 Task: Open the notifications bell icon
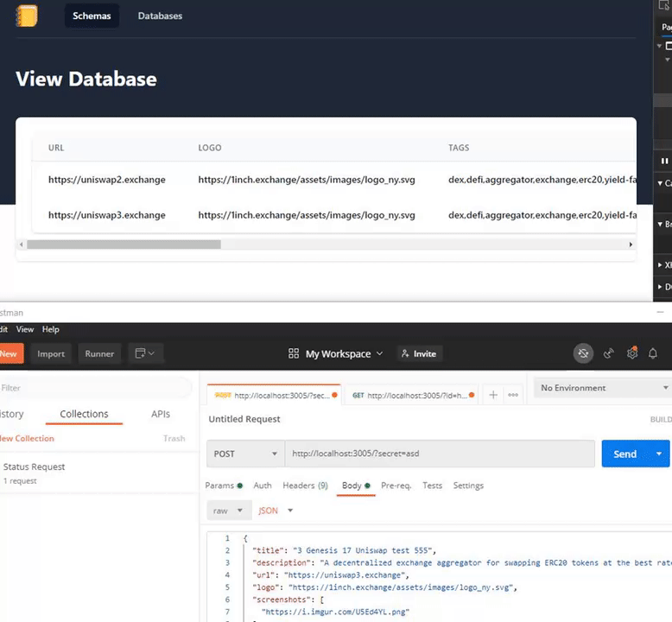click(x=653, y=353)
